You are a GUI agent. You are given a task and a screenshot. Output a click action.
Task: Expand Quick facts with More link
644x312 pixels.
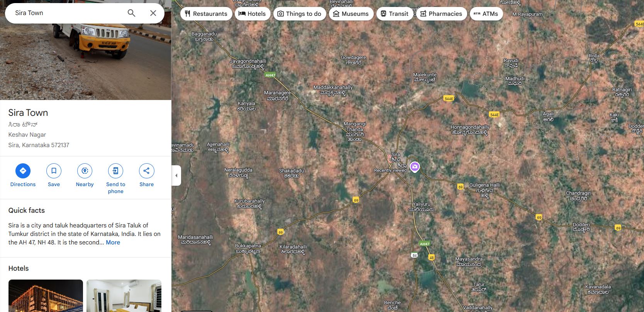tap(113, 242)
